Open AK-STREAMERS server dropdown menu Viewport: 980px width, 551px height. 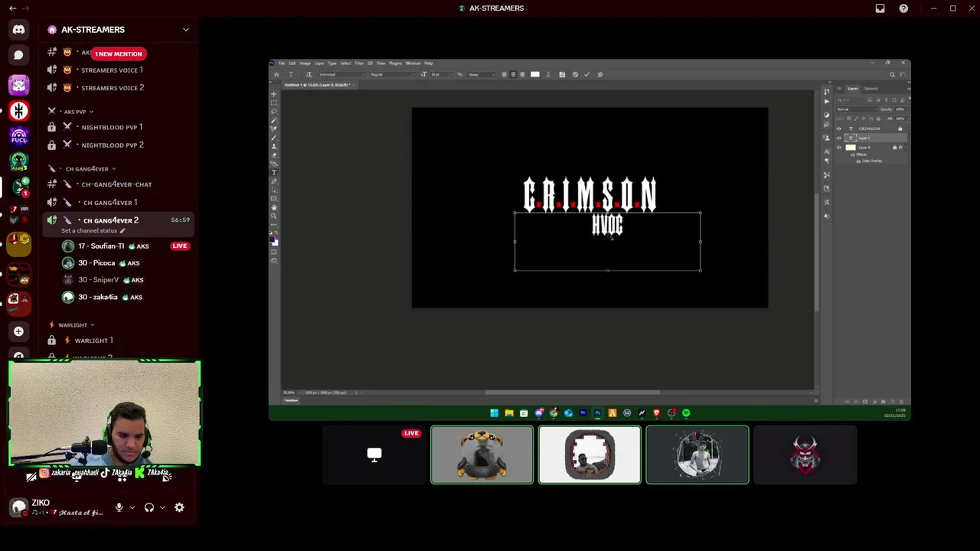click(x=185, y=30)
